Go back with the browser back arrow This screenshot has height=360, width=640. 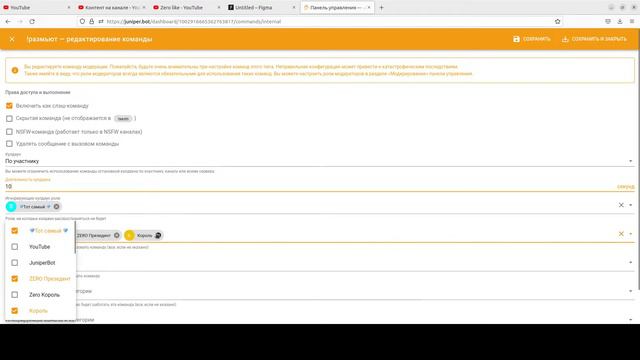click(8, 21)
